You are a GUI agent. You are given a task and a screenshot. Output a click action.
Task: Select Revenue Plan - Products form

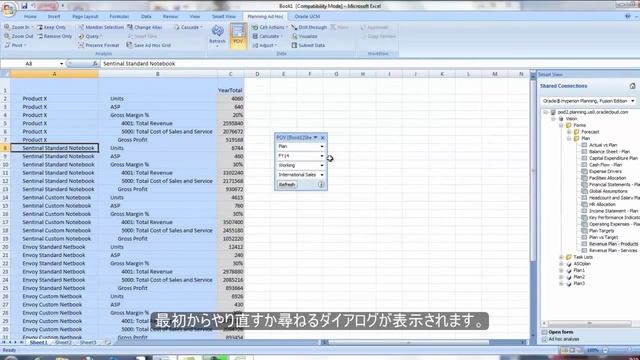(613, 244)
